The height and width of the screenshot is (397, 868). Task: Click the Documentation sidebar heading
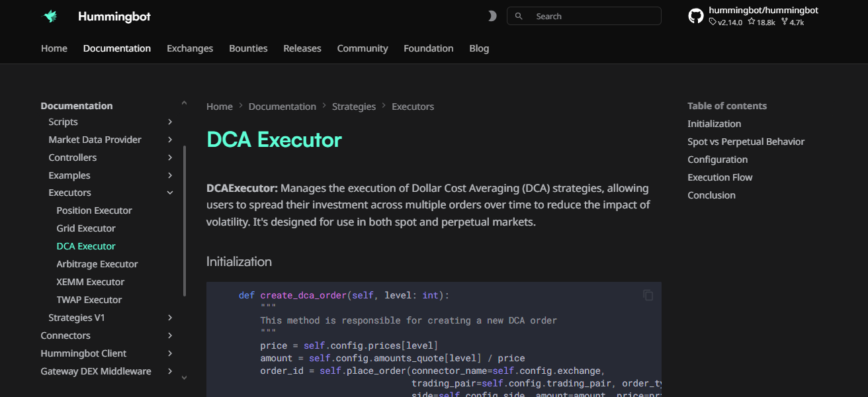(77, 106)
